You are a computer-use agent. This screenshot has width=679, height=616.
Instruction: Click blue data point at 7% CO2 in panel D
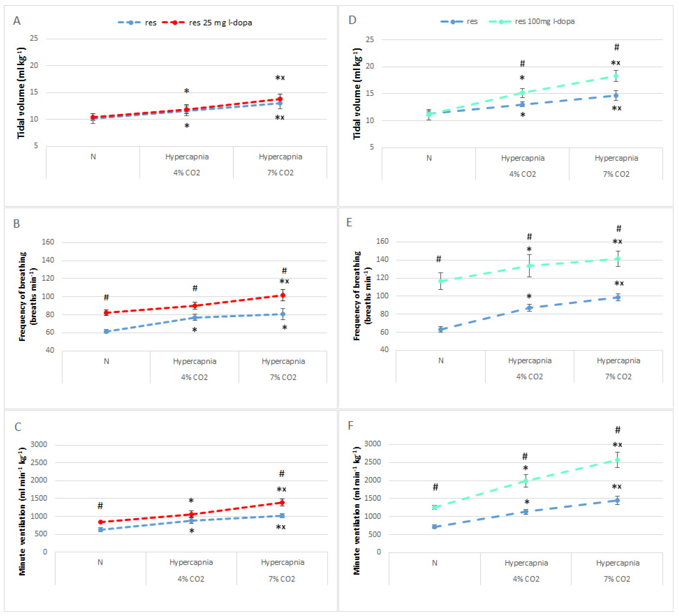[x=616, y=96]
